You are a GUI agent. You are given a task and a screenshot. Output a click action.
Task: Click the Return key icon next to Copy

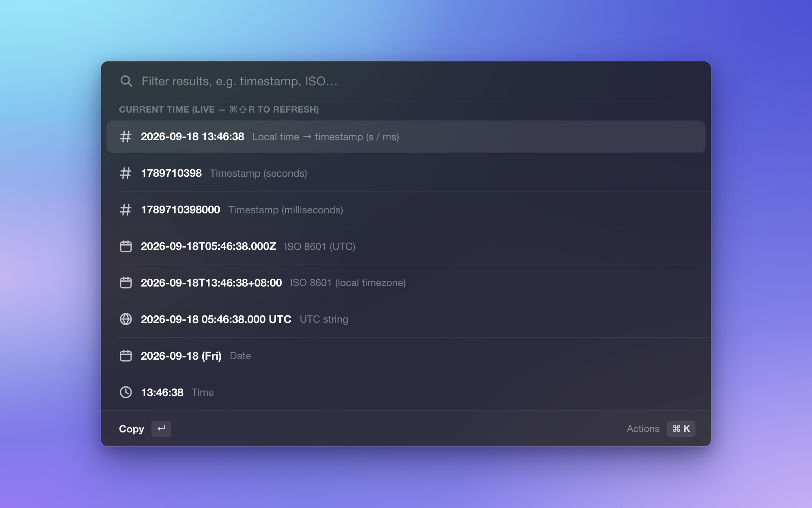[x=161, y=428]
